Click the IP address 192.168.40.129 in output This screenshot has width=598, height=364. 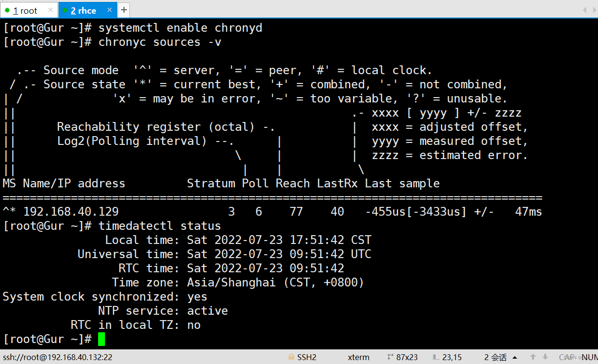71,212
